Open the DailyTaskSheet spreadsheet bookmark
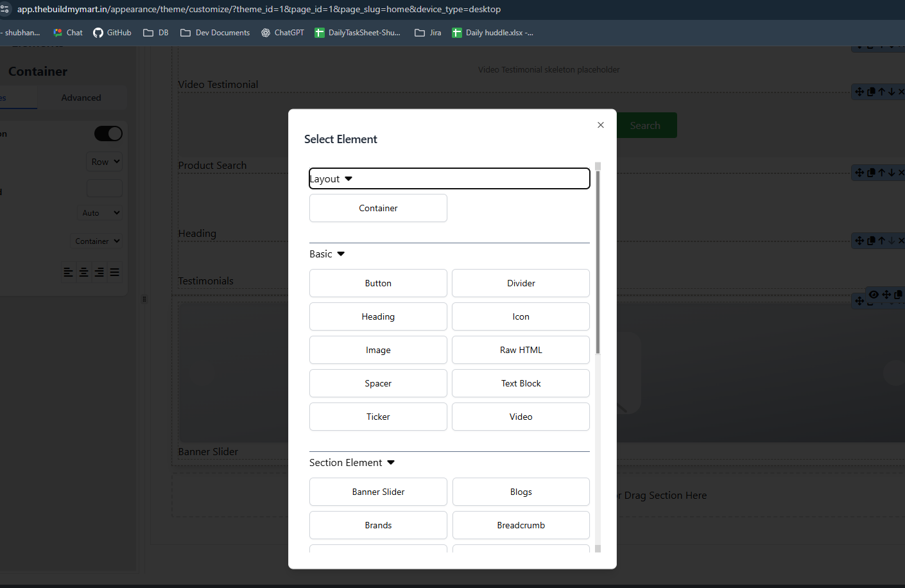The height and width of the screenshot is (588, 905). click(358, 33)
